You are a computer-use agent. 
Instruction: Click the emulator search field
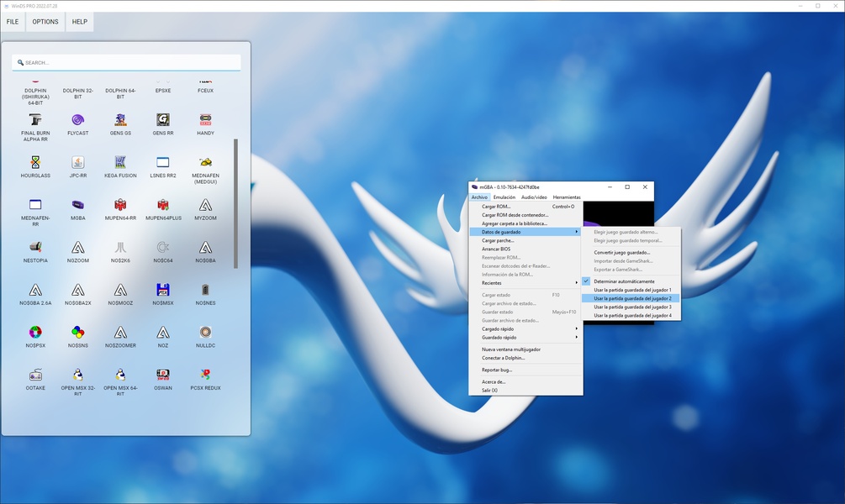(x=126, y=63)
